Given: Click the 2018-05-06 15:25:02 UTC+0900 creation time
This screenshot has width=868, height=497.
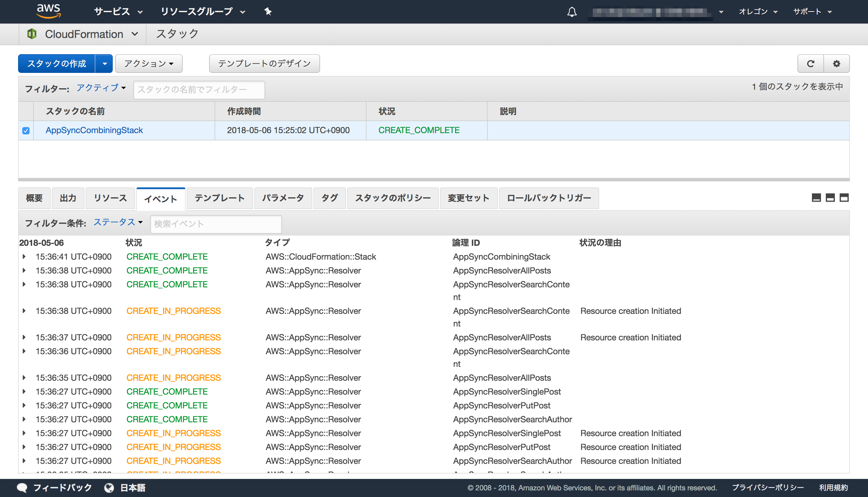Looking at the screenshot, I should (x=288, y=130).
